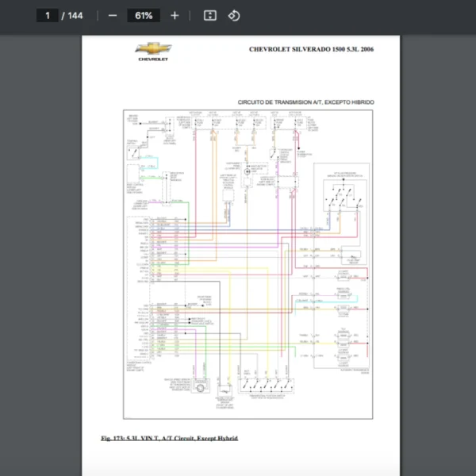Screen dimensions: 476x476
Task: Click the wiring diagram image
Action: click(248, 264)
